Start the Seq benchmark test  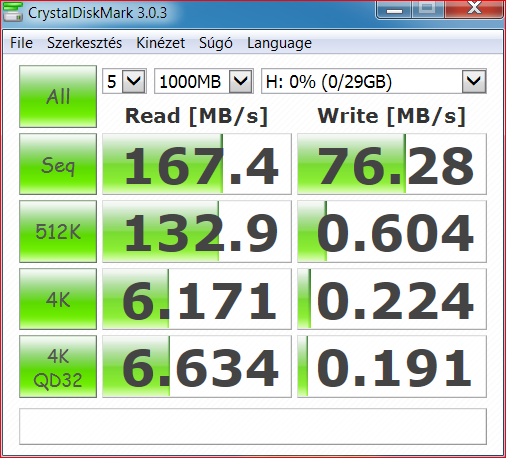point(58,164)
